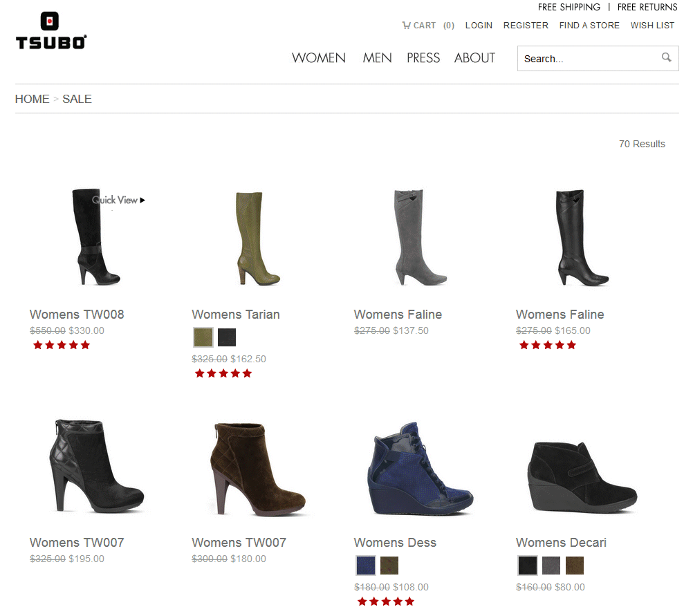Image resolution: width=693 pixels, height=616 pixels.
Task: Open the FIND A STORE link
Action: (589, 26)
